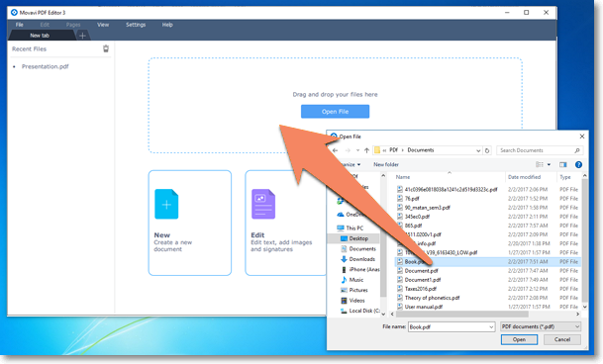Screen dimensions: 603x364
Task: Open the Help menu
Action: 167,25
